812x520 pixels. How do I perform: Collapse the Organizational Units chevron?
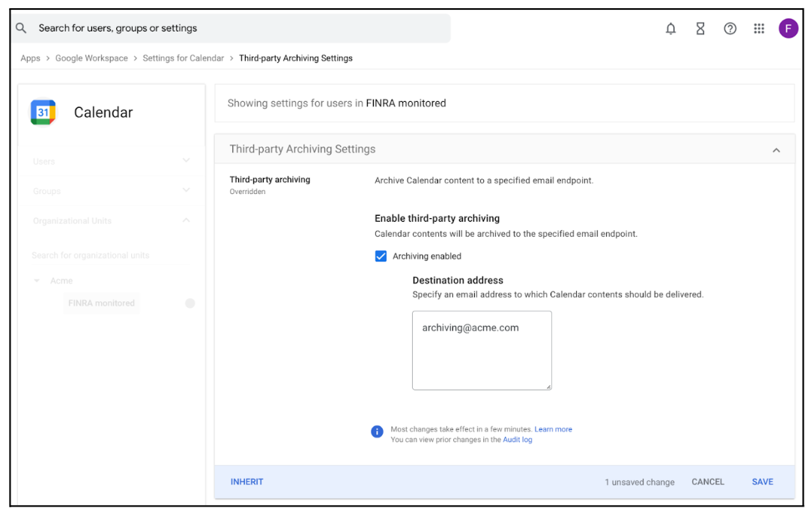tap(186, 220)
